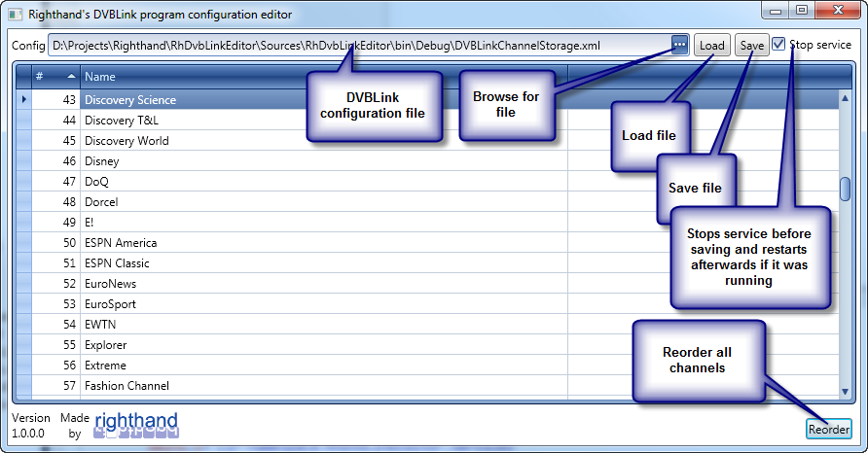868x453 pixels.
Task: Click the righthand logo at bottom
Action: (136, 425)
